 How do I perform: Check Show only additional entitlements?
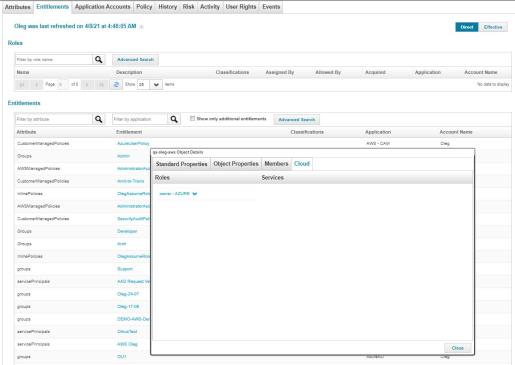pyautogui.click(x=192, y=119)
